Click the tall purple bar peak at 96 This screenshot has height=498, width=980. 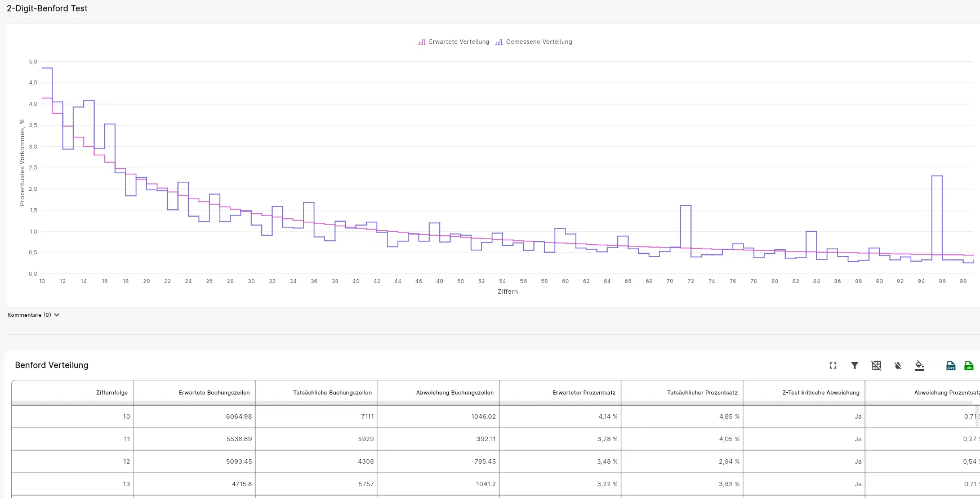[x=937, y=177]
